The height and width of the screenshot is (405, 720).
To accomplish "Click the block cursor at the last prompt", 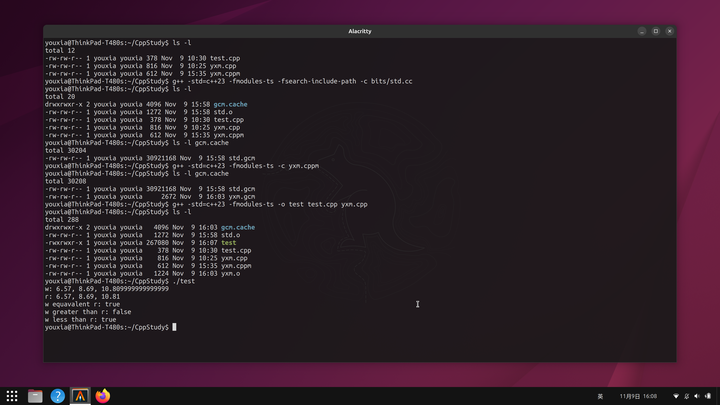I will [x=174, y=327].
